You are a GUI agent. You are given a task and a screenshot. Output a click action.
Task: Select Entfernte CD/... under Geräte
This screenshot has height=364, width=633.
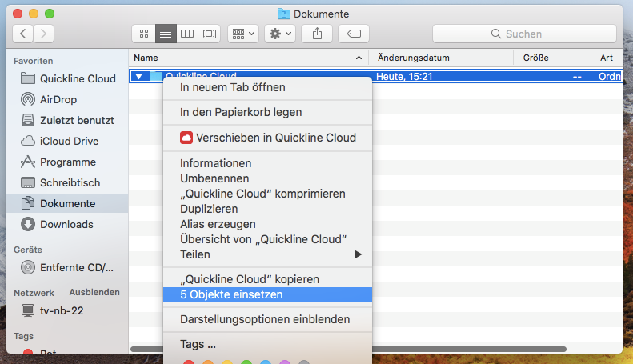click(x=68, y=267)
